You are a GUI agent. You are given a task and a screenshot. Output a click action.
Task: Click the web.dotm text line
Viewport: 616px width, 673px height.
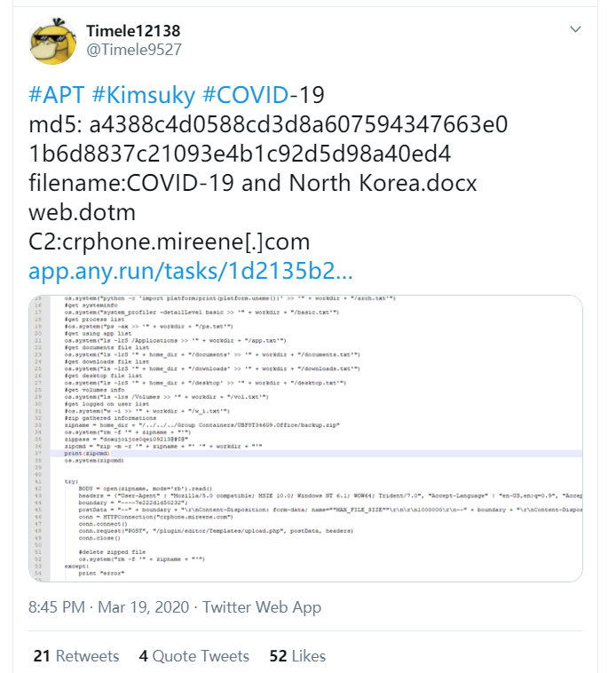coord(82,212)
